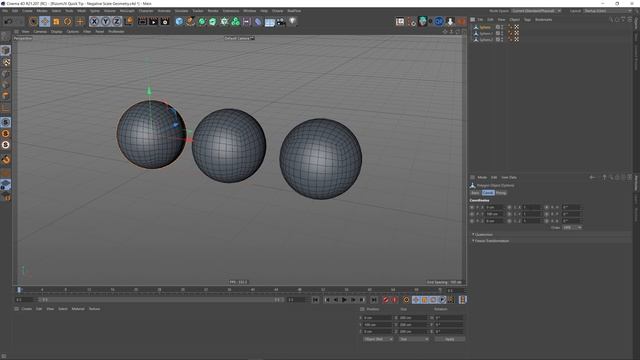The image size is (640, 360).
Task: Click Render to Picture Viewer icon
Action: click(153, 21)
